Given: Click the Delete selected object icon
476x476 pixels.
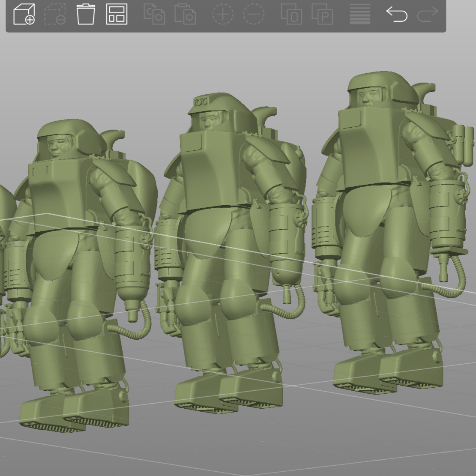Looking at the screenshot, I should [55, 14].
